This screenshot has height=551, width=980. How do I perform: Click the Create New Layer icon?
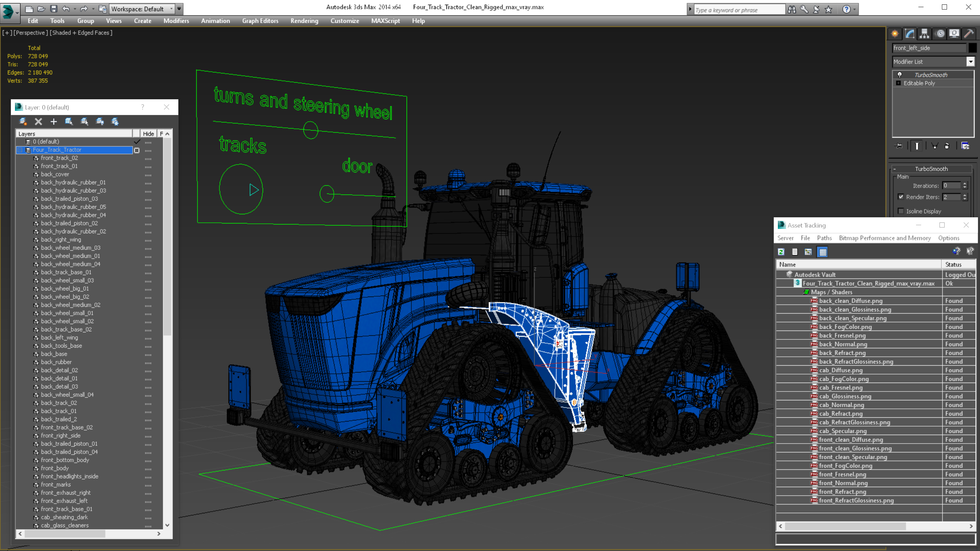click(x=23, y=121)
